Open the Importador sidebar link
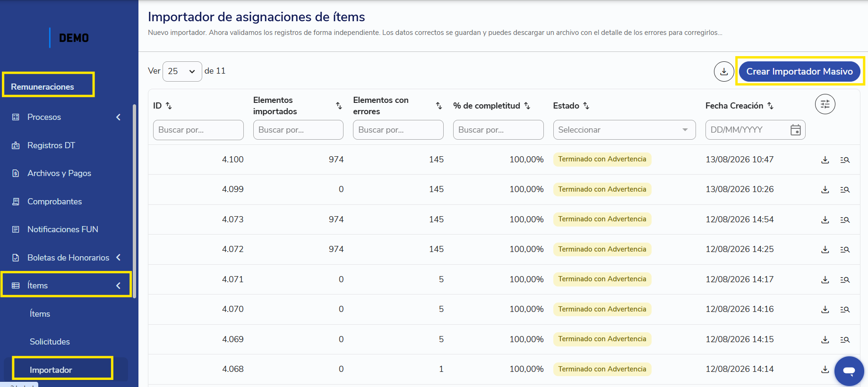868x387 pixels. 51,370
